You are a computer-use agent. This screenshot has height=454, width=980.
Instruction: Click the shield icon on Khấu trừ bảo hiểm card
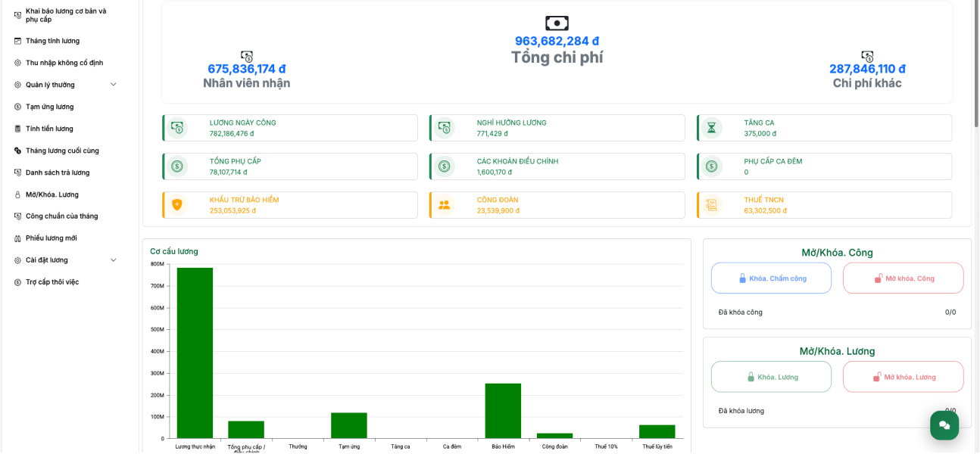coord(177,205)
